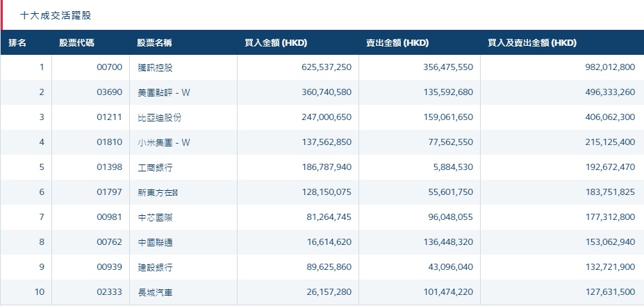Click the 排名 column header
This screenshot has height=306, width=644.
pyautogui.click(x=17, y=43)
